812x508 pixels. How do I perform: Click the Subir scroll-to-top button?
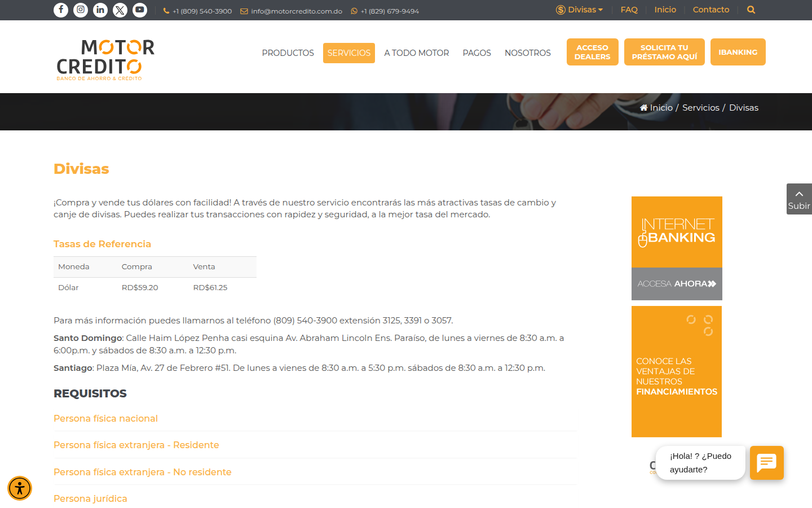(x=799, y=199)
